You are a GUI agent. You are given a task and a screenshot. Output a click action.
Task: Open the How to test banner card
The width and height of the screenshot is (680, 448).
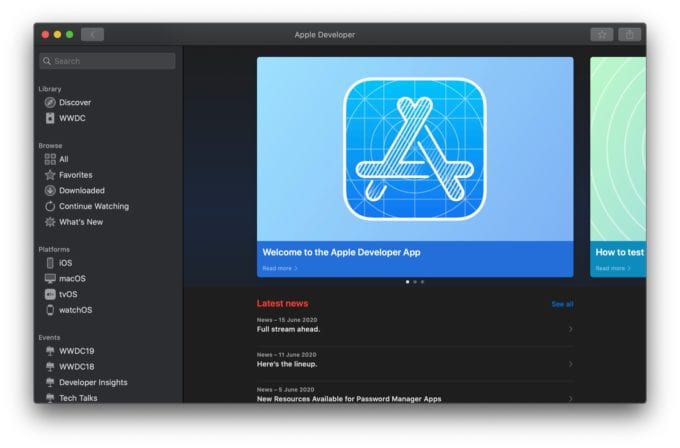click(x=618, y=167)
